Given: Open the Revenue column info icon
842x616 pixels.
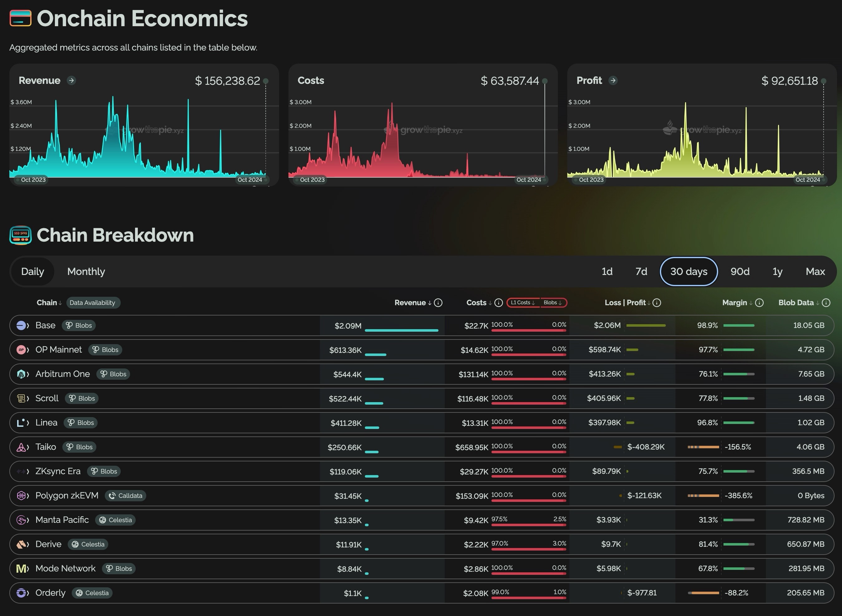Looking at the screenshot, I should [x=438, y=303].
